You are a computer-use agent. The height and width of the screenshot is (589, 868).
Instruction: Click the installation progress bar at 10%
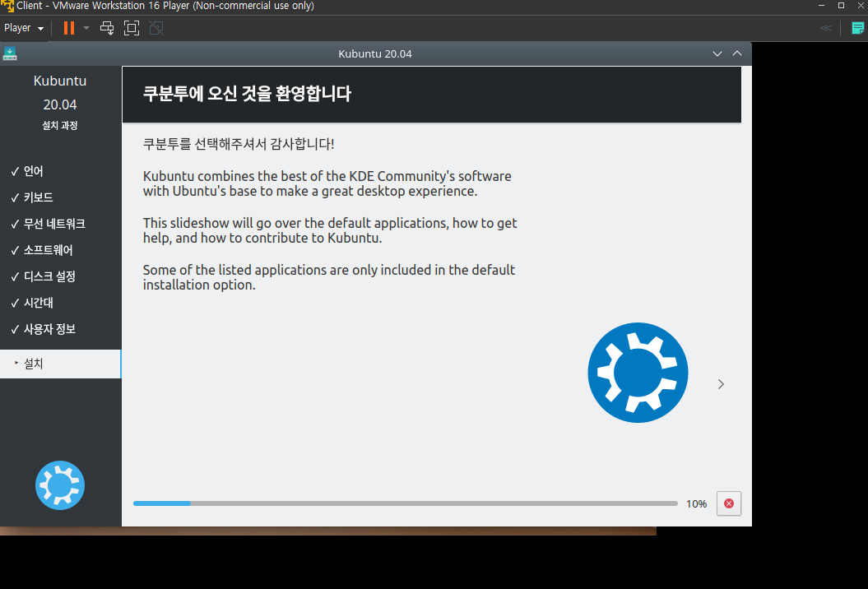pos(406,503)
